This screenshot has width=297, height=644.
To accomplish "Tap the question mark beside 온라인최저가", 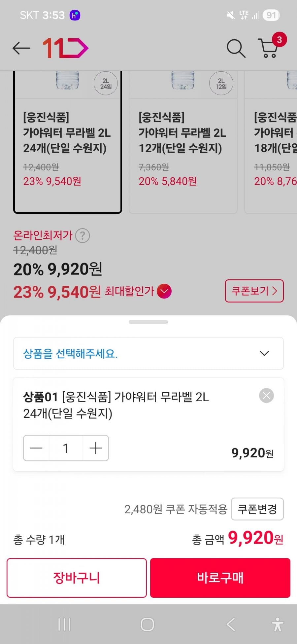I will [x=82, y=236].
